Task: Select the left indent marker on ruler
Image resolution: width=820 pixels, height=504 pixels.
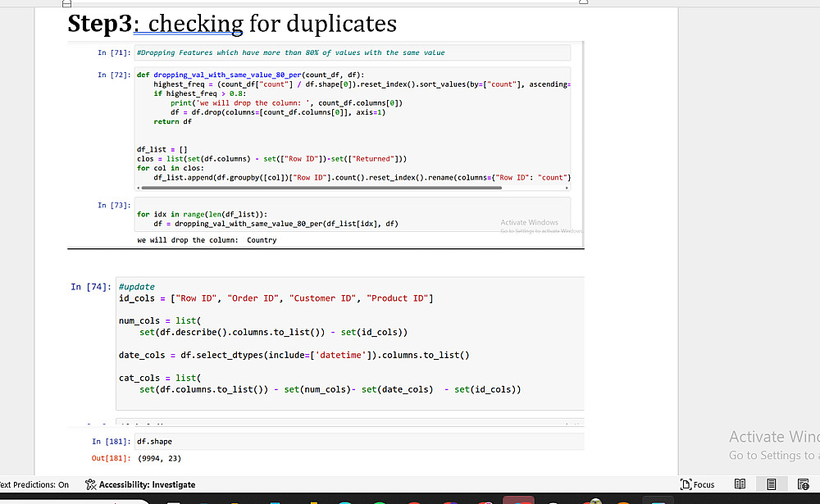Action: 66,3
